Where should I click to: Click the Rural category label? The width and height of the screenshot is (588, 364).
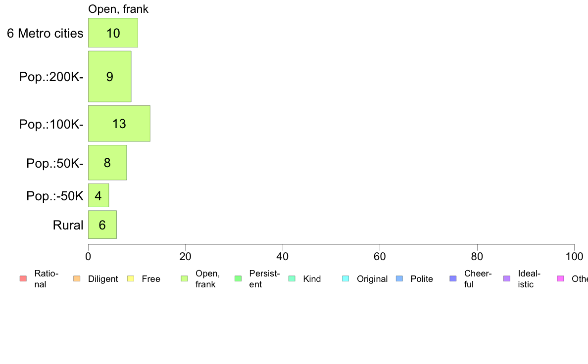pyautogui.click(x=68, y=225)
